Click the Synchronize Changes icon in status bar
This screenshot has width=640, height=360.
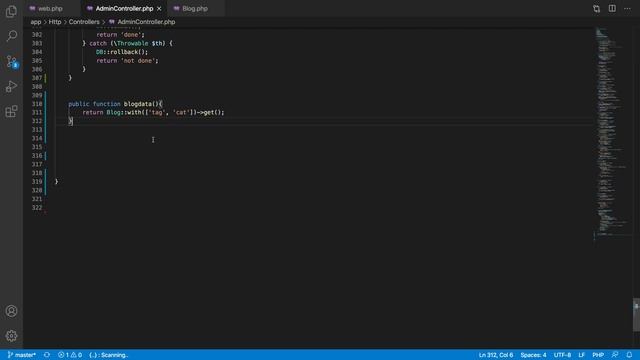[x=47, y=355]
